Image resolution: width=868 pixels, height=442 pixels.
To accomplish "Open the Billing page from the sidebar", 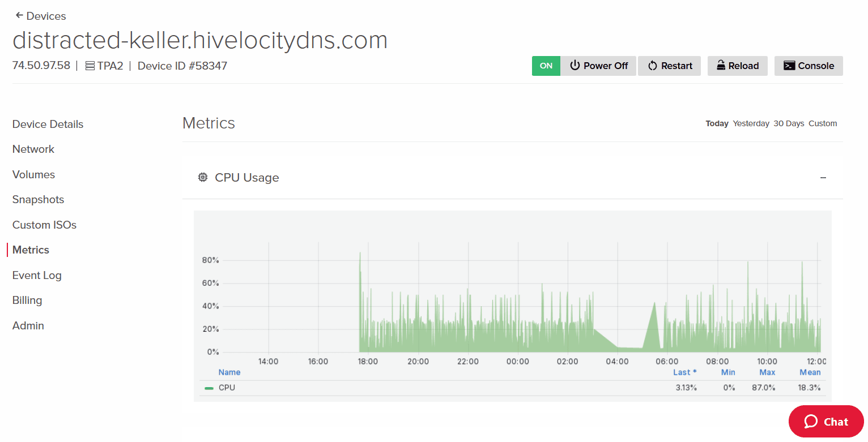I will point(27,300).
